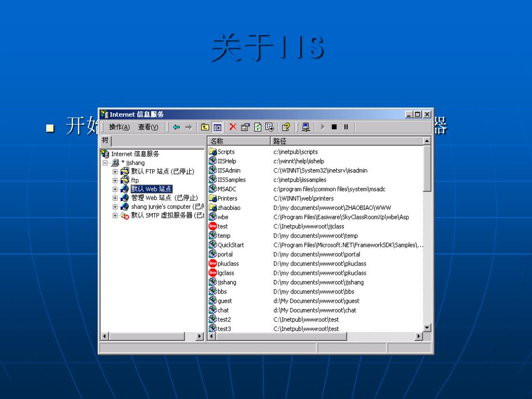Click the MSADC directory icon
The height and width of the screenshot is (399, 532).
pos(212,189)
